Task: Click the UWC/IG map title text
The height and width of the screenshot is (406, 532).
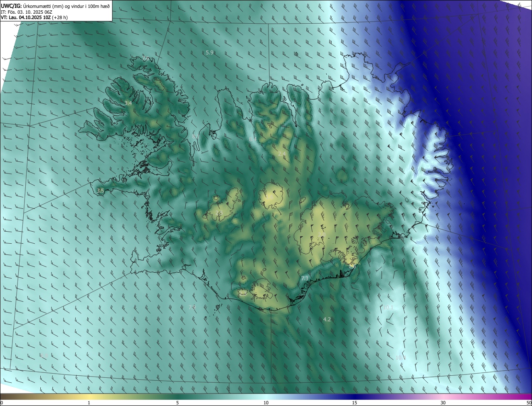Action: point(54,5)
